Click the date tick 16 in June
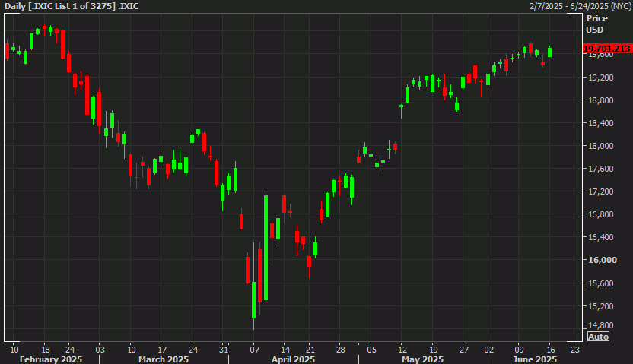Screen dimensions: 633x364 coord(551,350)
